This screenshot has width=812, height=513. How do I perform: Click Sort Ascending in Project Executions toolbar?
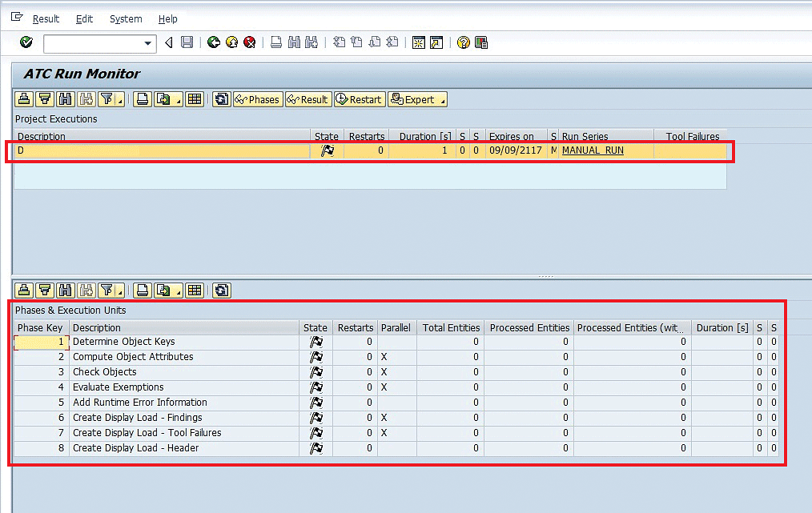pyautogui.click(x=24, y=99)
